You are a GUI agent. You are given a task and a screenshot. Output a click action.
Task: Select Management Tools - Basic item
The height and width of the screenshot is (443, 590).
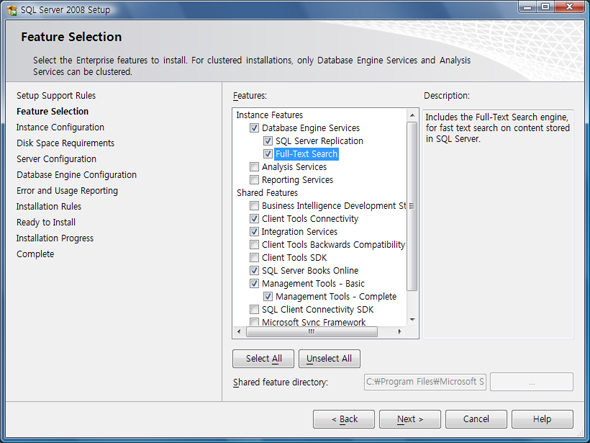[x=313, y=283]
